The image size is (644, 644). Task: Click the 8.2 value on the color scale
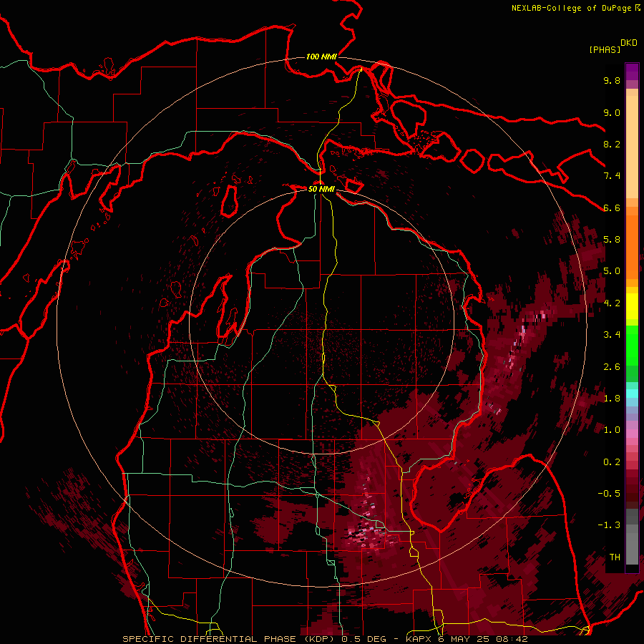(612, 144)
